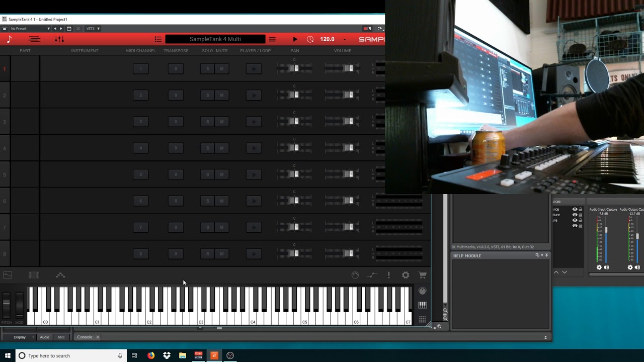Click the exclamation panic icon

[388, 275]
